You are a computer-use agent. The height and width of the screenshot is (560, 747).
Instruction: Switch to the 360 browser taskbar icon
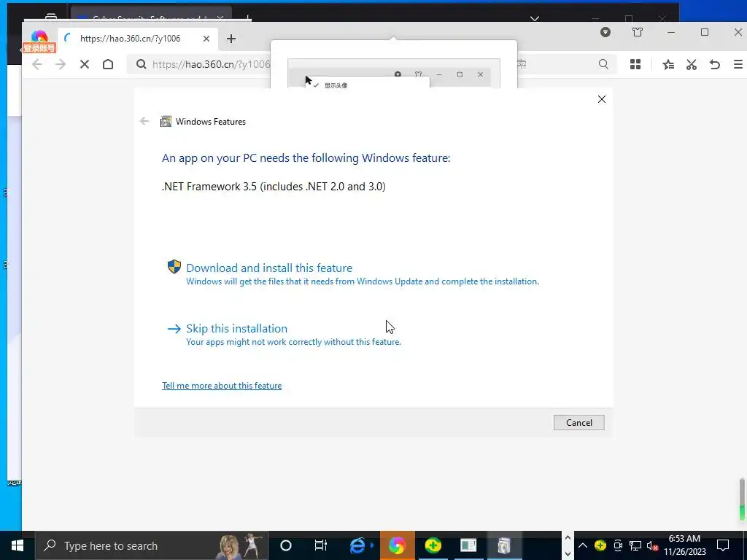(397, 545)
